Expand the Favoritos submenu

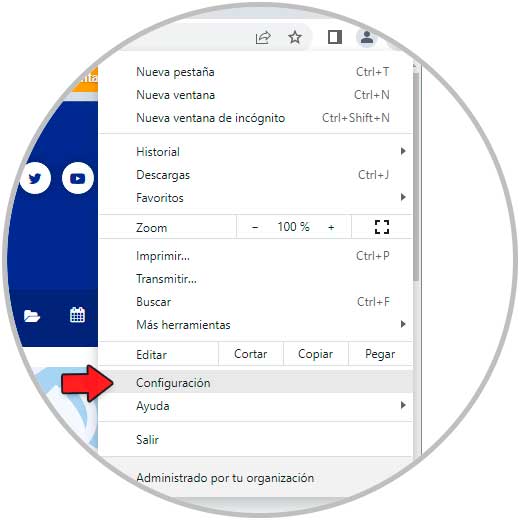256,198
